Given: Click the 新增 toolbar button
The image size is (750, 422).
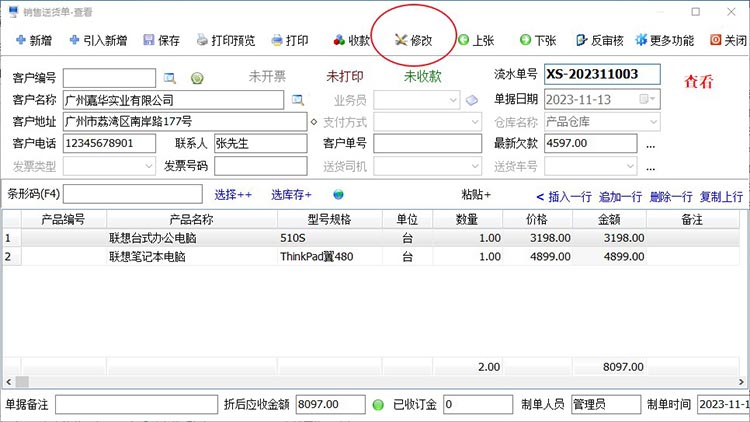Looking at the screenshot, I should (x=34, y=41).
